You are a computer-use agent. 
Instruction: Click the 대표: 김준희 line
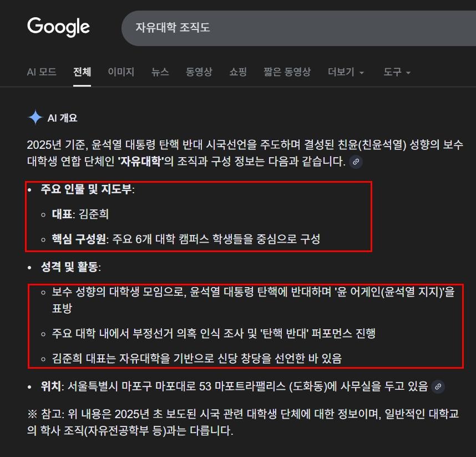[80, 214]
